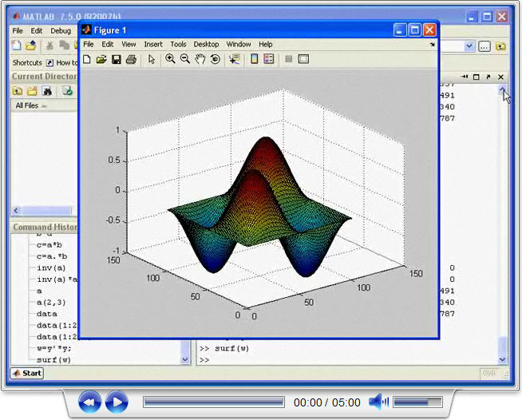Select the Zoom Out magnifier tool
The height and width of the screenshot is (420, 522).
[184, 59]
